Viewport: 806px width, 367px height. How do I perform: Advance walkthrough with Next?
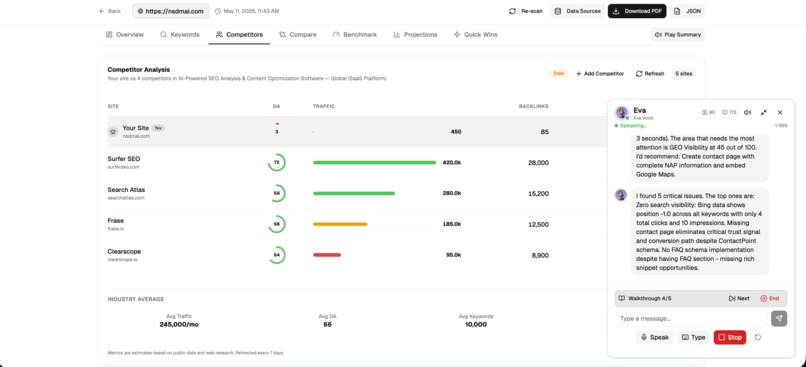739,298
